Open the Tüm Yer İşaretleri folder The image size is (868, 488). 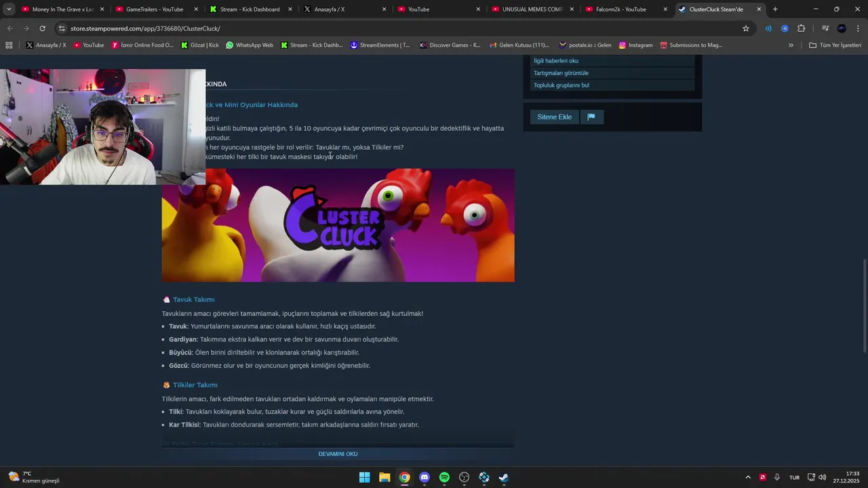click(835, 45)
